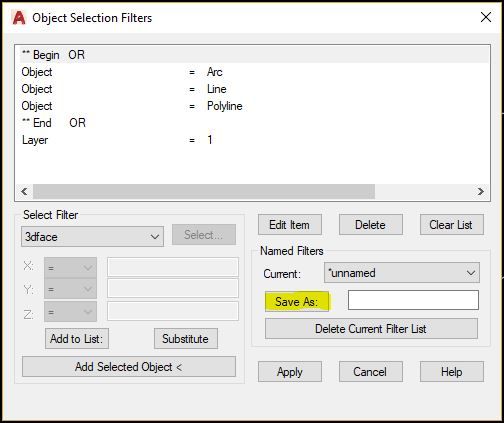Click the Add Selected Object button
The image size is (504, 423).
pos(129,367)
